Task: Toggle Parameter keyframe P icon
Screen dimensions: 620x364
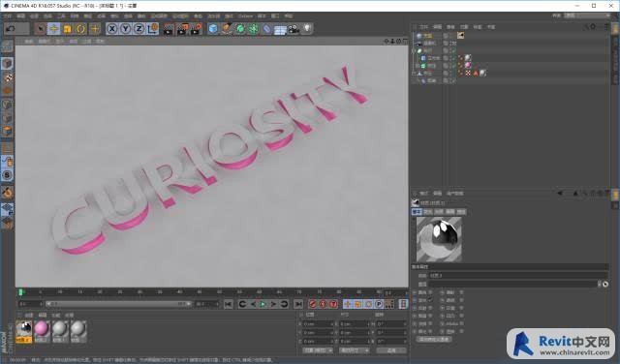Action: tap(379, 304)
